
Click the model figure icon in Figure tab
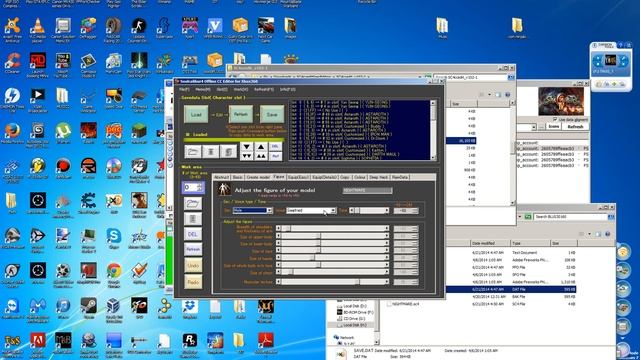click(223, 189)
